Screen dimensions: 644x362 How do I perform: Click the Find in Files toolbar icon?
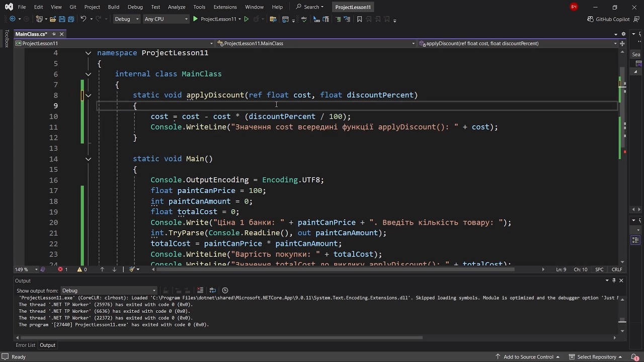[x=273, y=19]
